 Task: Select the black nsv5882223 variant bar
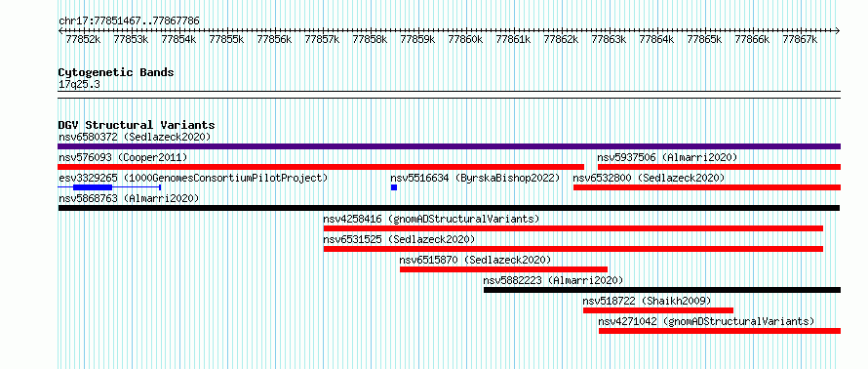coord(662,290)
